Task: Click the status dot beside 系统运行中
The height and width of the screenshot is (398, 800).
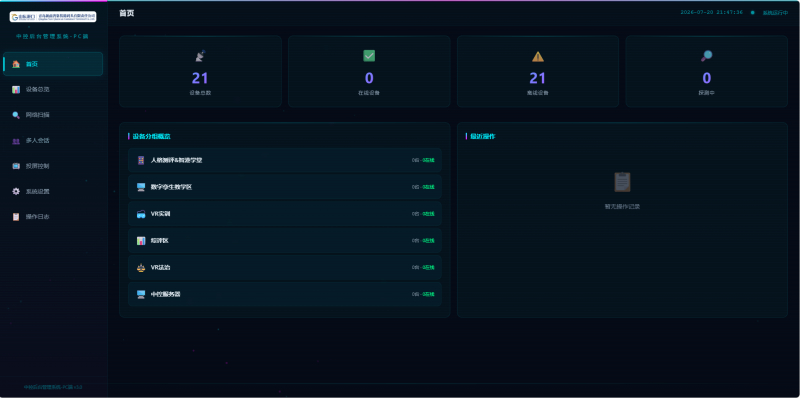Action: [752, 12]
